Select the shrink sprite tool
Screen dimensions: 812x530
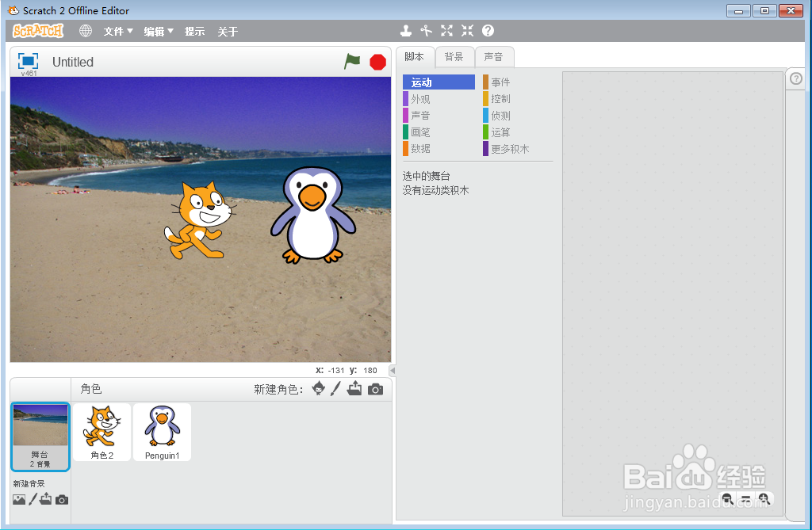[467, 31]
